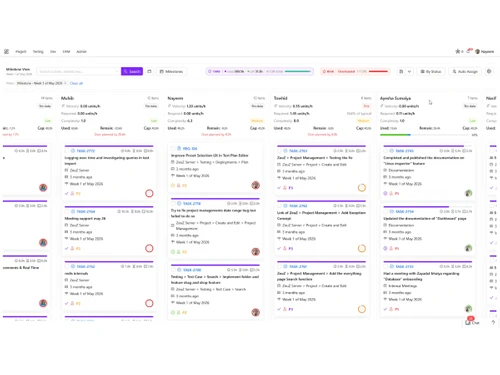This screenshot has height=375, width=500.
Task: Click avatar on Test Case Search folder card
Action: [x=256, y=312]
